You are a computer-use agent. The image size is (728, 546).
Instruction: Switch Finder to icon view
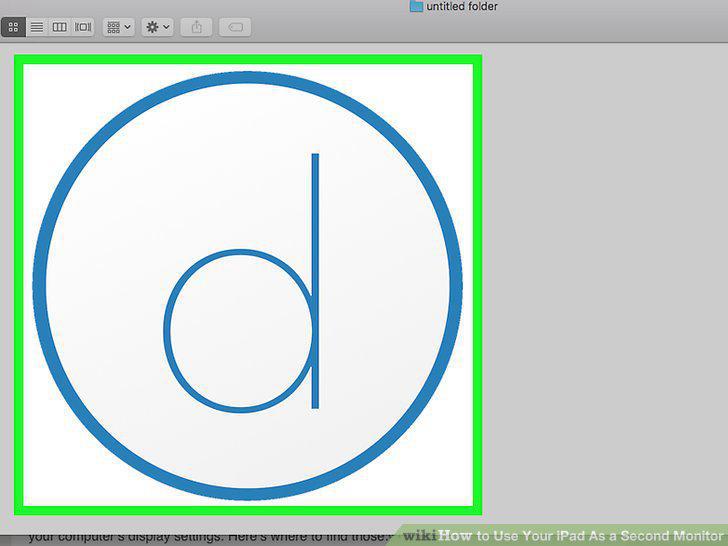(13, 27)
